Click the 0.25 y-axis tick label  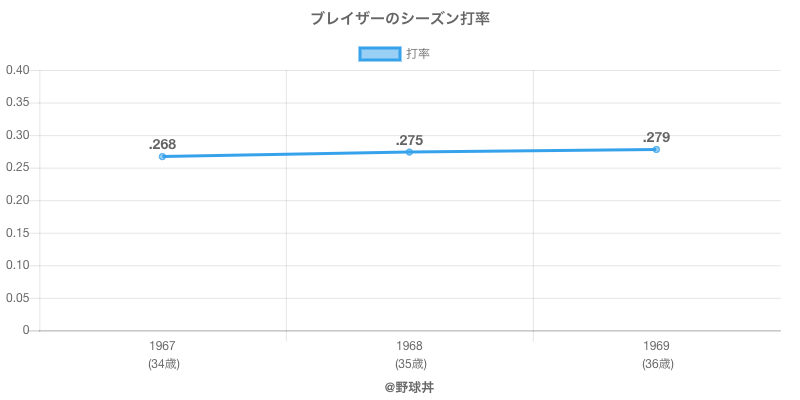18,168
